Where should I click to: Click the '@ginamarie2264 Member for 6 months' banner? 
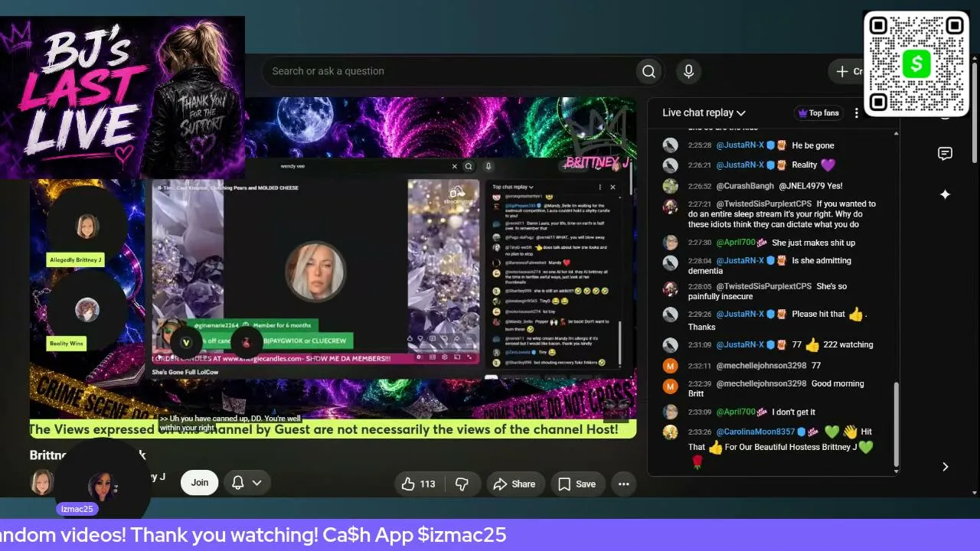pos(252,325)
